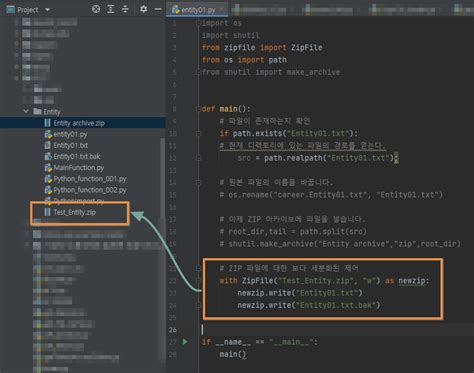Open the Project view dropdown arrow

[47, 10]
